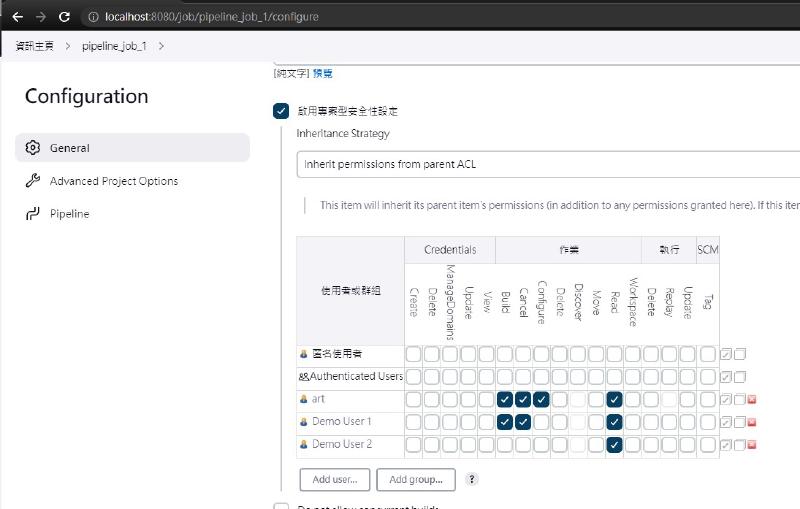Unselect all permissions for Demo User 2
The height and width of the screenshot is (509, 800).
740,445
